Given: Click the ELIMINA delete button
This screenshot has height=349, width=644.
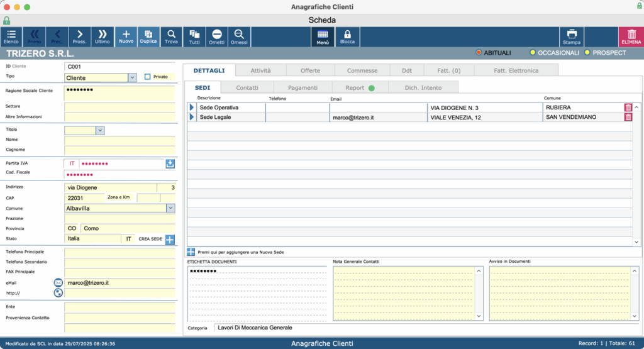Looking at the screenshot, I should tap(631, 36).
